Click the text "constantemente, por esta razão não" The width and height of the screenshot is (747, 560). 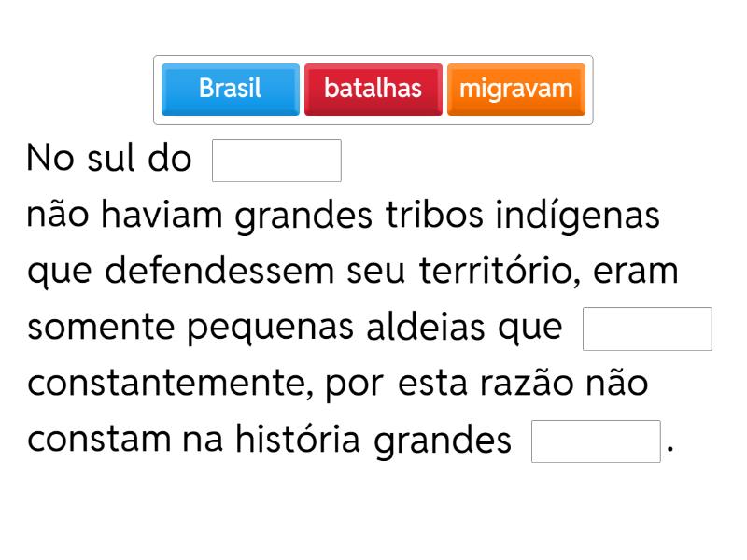(x=338, y=384)
